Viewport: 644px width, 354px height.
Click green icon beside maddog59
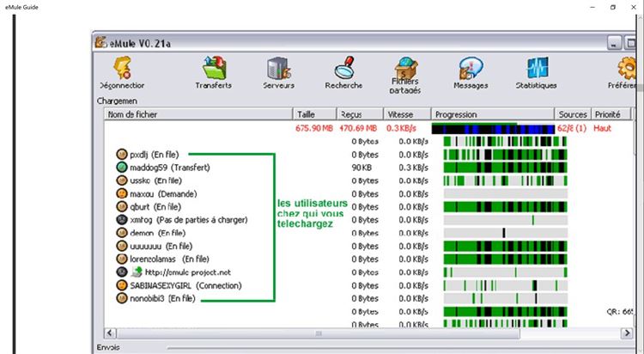122,168
